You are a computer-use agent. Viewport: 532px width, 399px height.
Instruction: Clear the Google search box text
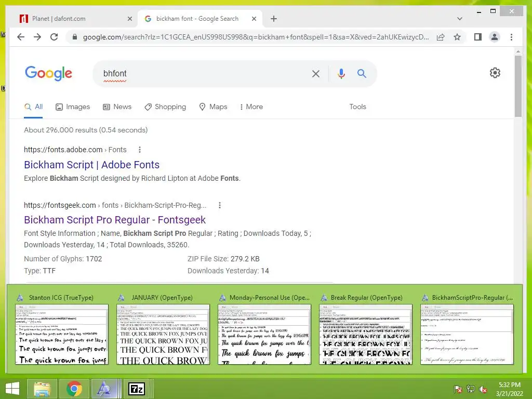coord(315,74)
